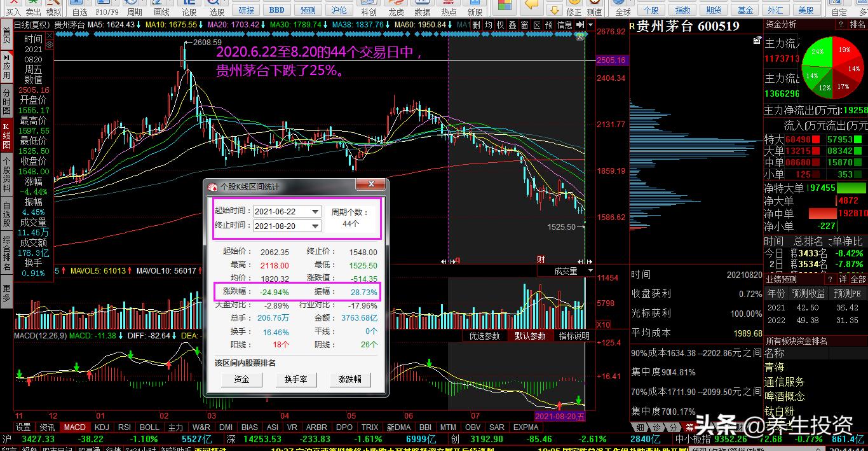Expand the 起始时间 start date dropdown
Screen dimensions: 868x451
pos(315,211)
